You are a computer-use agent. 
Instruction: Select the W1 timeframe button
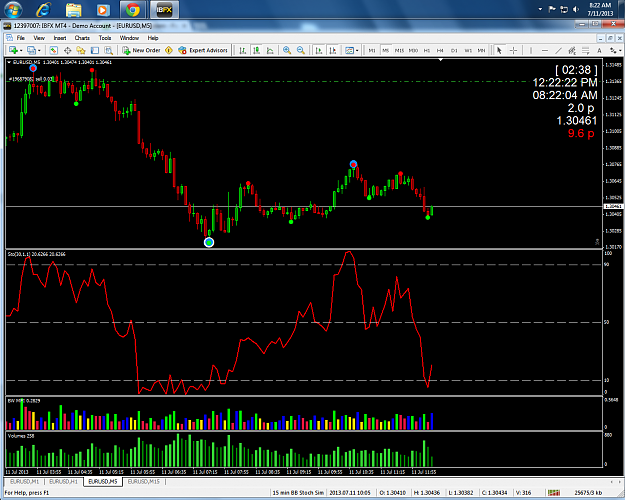pos(468,50)
